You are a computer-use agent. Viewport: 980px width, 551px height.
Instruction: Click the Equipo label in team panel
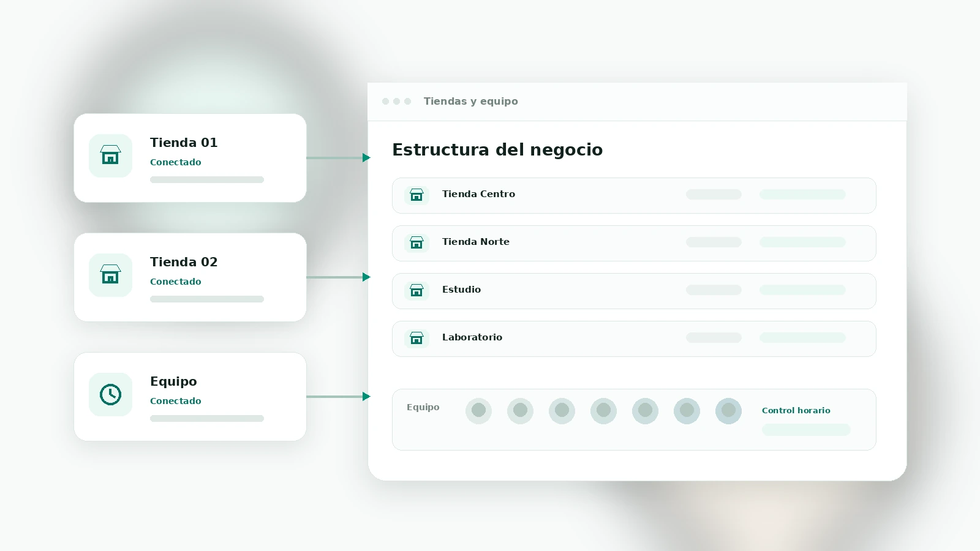pyautogui.click(x=423, y=407)
